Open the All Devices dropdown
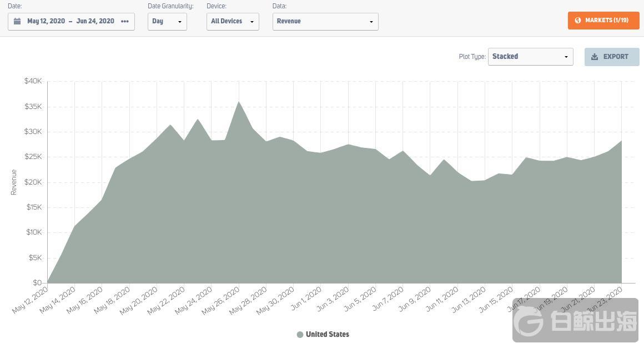 click(x=233, y=21)
